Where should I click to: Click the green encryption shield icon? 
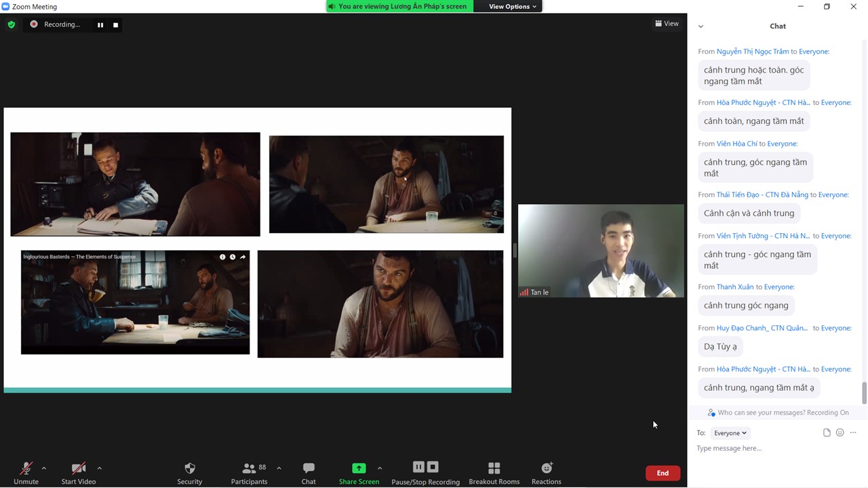click(x=12, y=24)
